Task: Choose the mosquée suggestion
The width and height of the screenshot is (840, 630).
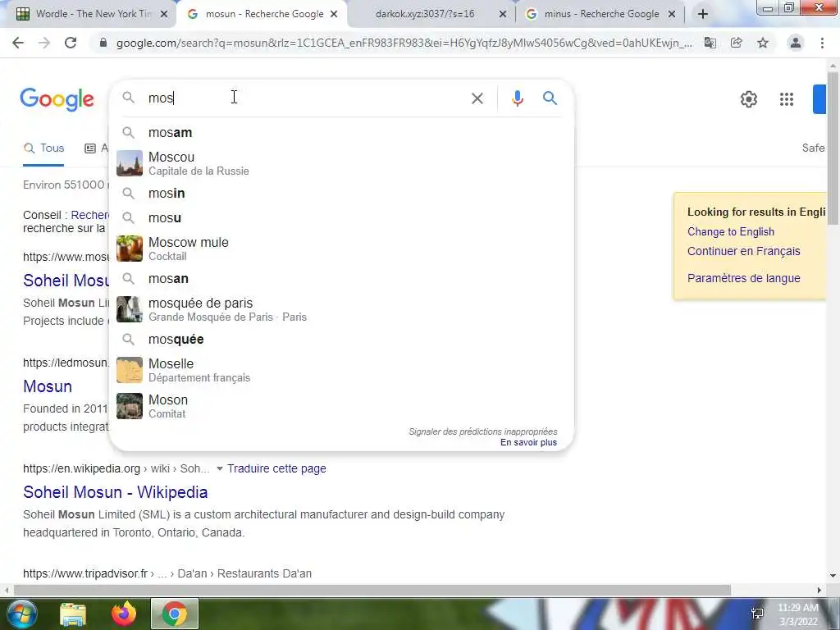Action: tap(341, 339)
